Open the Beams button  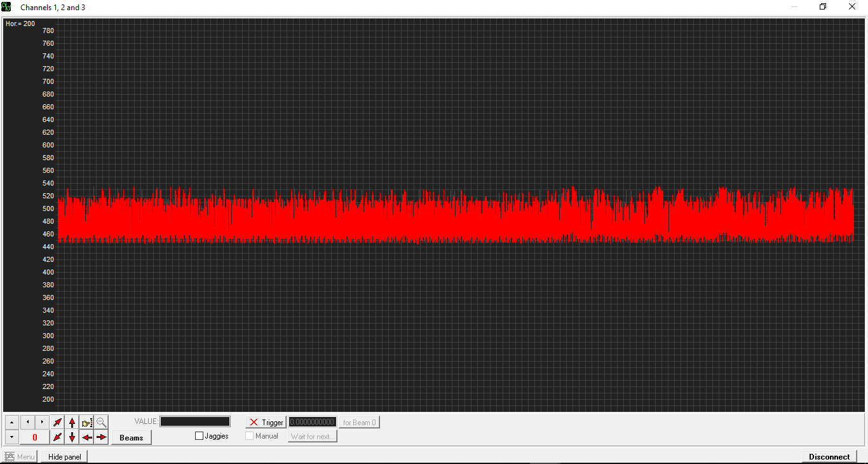tap(132, 437)
